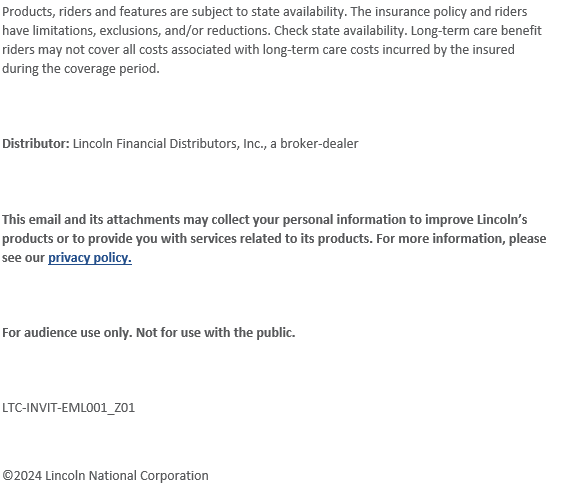Click the "see our" text before the link
This screenshot has width=562, height=498.
point(23,258)
